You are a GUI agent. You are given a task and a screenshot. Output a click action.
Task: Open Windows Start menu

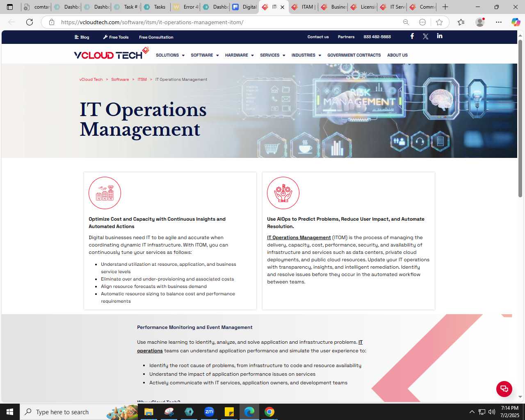(x=10, y=412)
